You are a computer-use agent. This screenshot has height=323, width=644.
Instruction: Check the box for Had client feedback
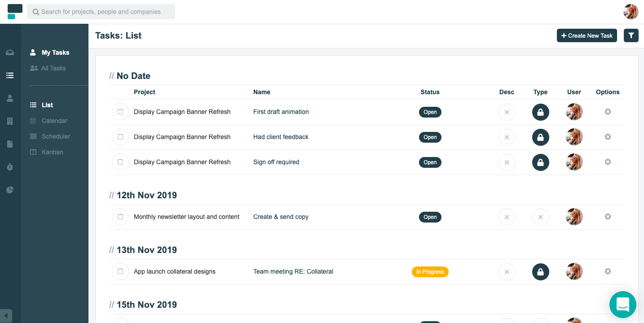tap(120, 137)
